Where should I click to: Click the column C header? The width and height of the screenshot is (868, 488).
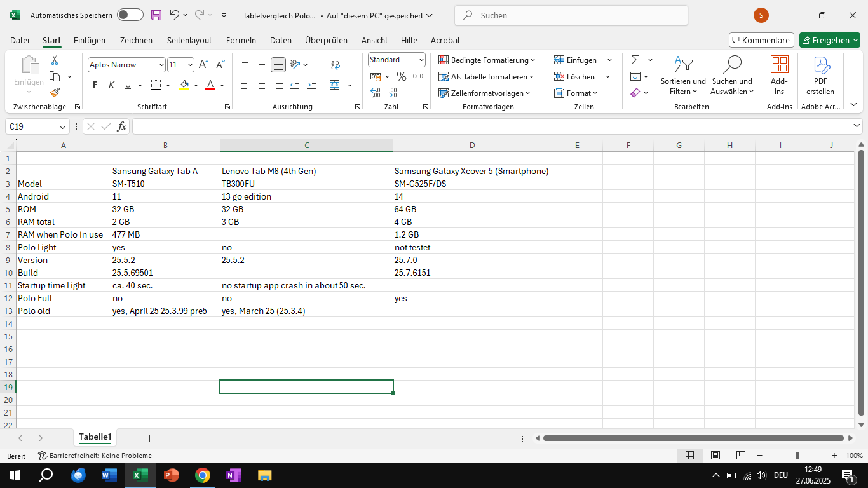click(x=306, y=146)
